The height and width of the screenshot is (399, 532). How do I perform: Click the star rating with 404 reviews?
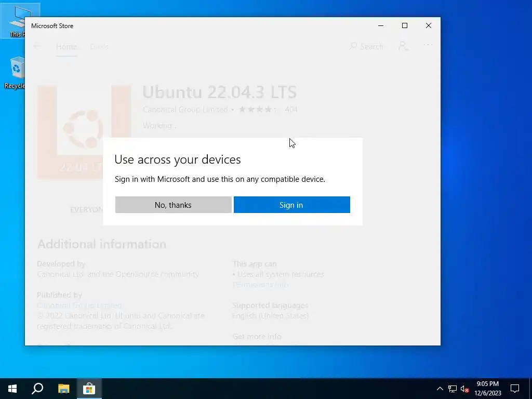pyautogui.click(x=268, y=110)
